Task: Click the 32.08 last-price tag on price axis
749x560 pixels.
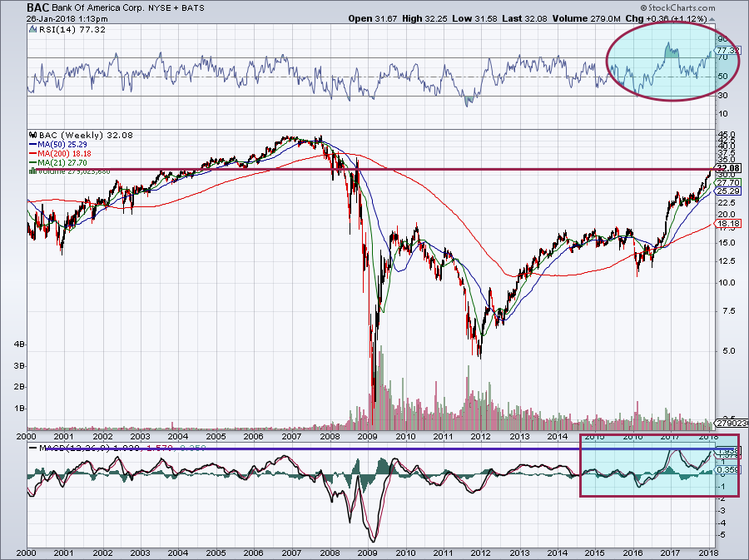Action: coord(728,168)
